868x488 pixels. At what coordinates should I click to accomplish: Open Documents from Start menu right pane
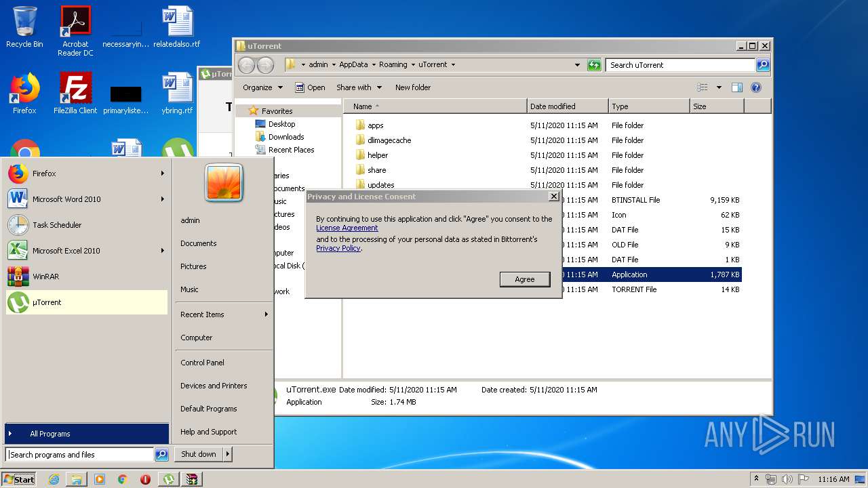point(199,243)
